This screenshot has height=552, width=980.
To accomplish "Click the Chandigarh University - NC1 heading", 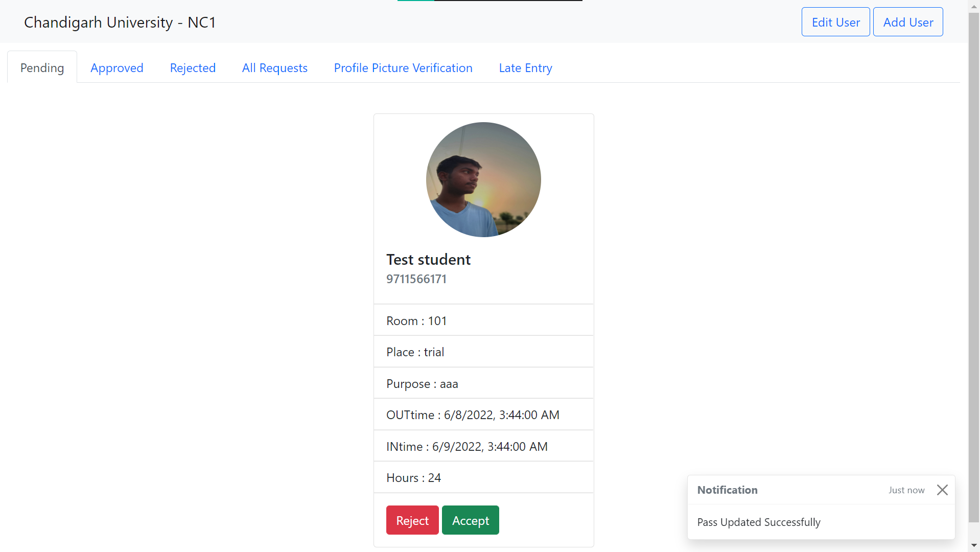I will coord(120,22).
